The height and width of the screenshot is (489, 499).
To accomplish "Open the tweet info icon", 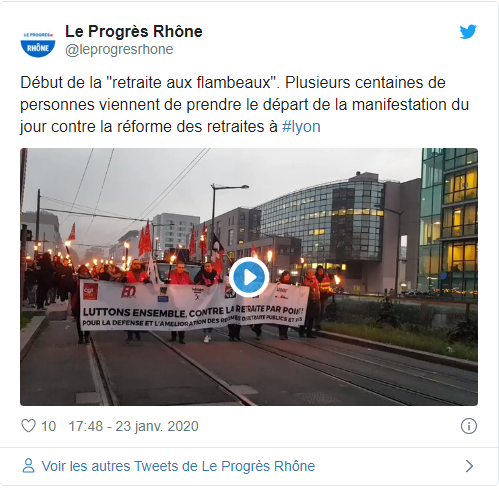I will click(x=469, y=426).
